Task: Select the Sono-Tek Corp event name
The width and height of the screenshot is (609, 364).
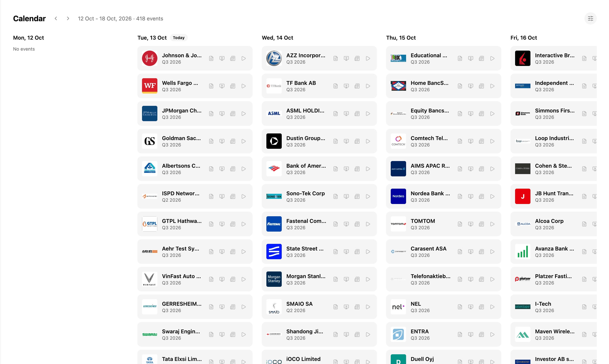Action: pos(306,193)
